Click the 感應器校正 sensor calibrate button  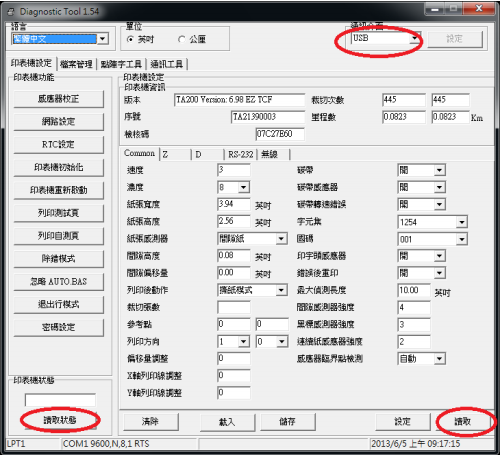[59, 99]
